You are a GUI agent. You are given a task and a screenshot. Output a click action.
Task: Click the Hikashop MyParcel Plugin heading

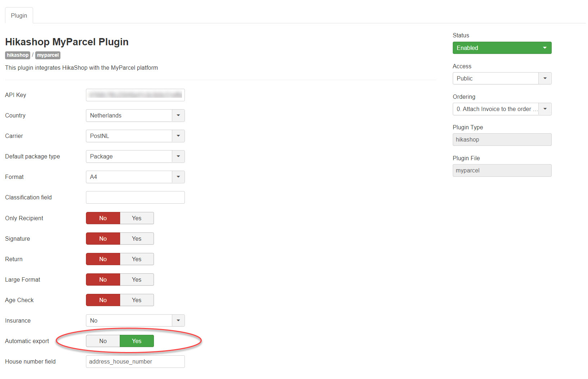coord(67,42)
